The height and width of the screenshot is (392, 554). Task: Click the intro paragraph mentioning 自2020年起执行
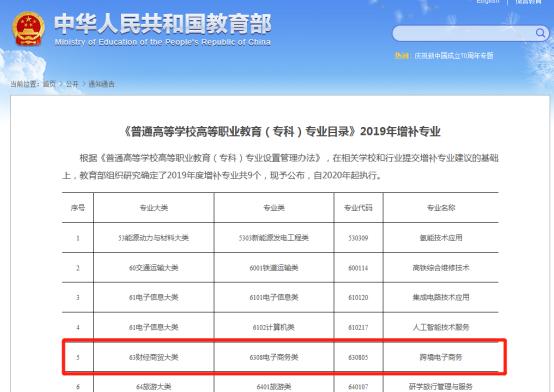pyautogui.click(x=280, y=166)
